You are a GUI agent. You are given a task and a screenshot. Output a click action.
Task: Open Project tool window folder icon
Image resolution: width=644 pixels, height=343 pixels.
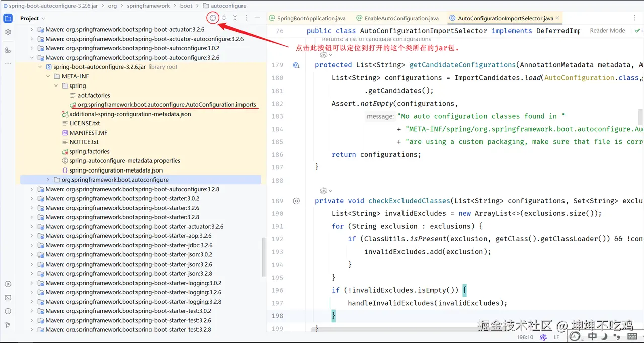pos(8,19)
